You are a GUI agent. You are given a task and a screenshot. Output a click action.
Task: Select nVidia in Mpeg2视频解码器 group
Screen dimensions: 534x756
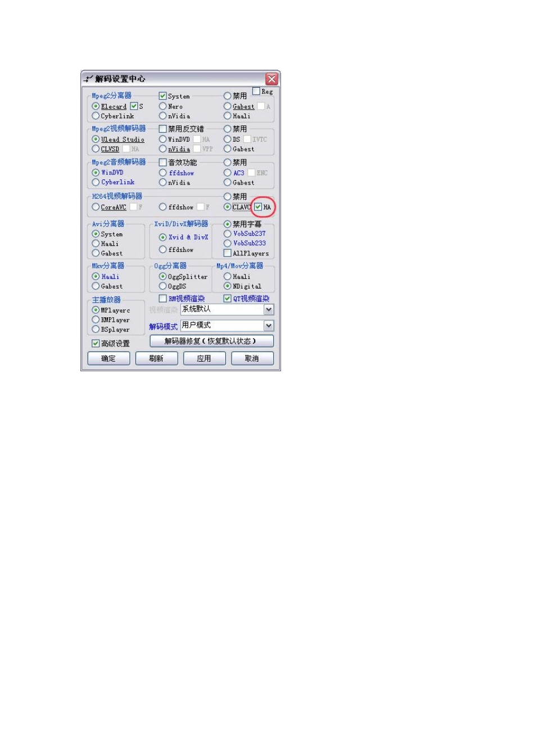pyautogui.click(x=162, y=149)
